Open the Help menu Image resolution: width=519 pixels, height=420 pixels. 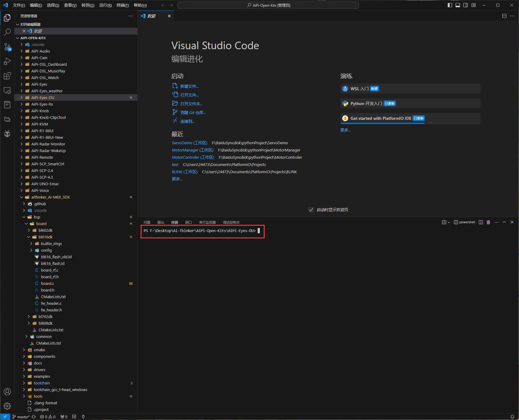140,5
